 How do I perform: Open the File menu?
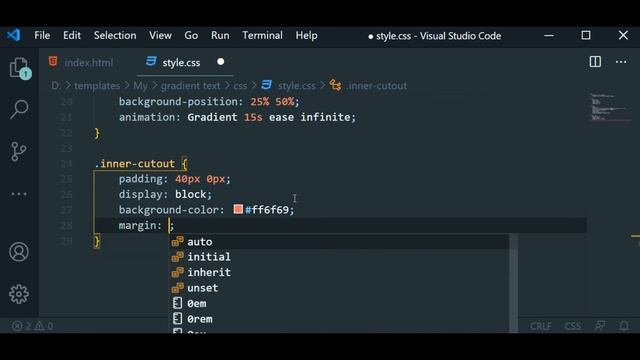click(x=42, y=36)
